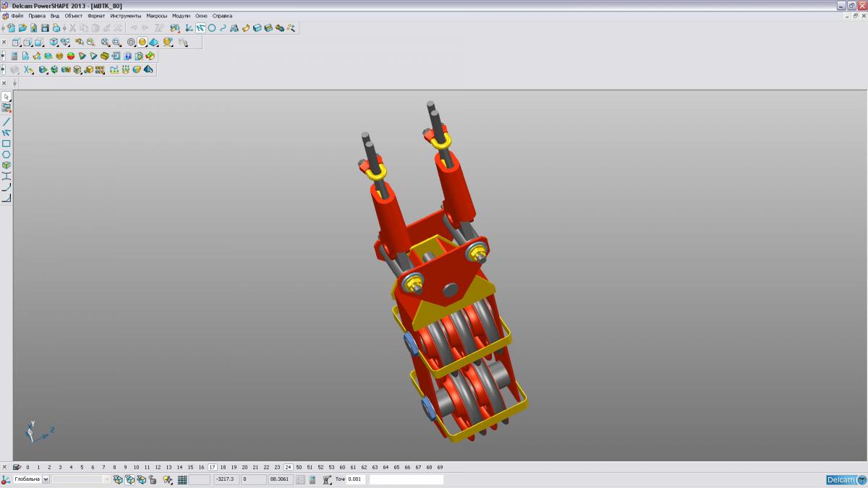This screenshot has width=868, height=488.
Task: Select the Surface tool icon
Action: click(246, 27)
